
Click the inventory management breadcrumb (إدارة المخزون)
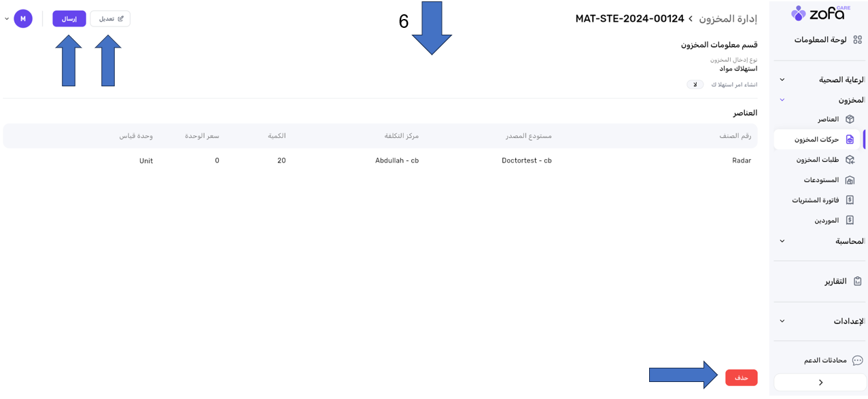pos(728,18)
